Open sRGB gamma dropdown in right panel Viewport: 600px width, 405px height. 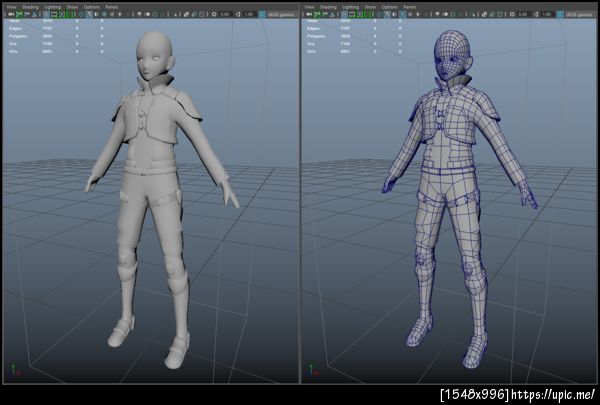point(579,15)
